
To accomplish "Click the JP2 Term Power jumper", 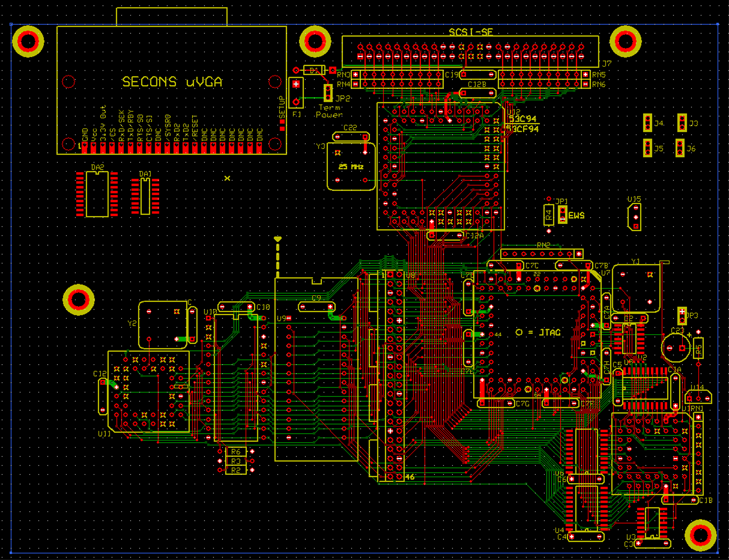I will point(328,93).
